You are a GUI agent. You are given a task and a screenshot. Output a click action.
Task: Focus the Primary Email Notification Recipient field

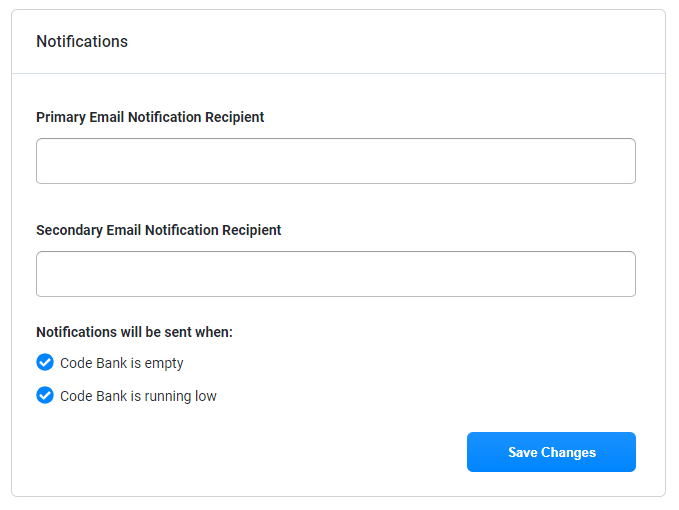point(336,161)
